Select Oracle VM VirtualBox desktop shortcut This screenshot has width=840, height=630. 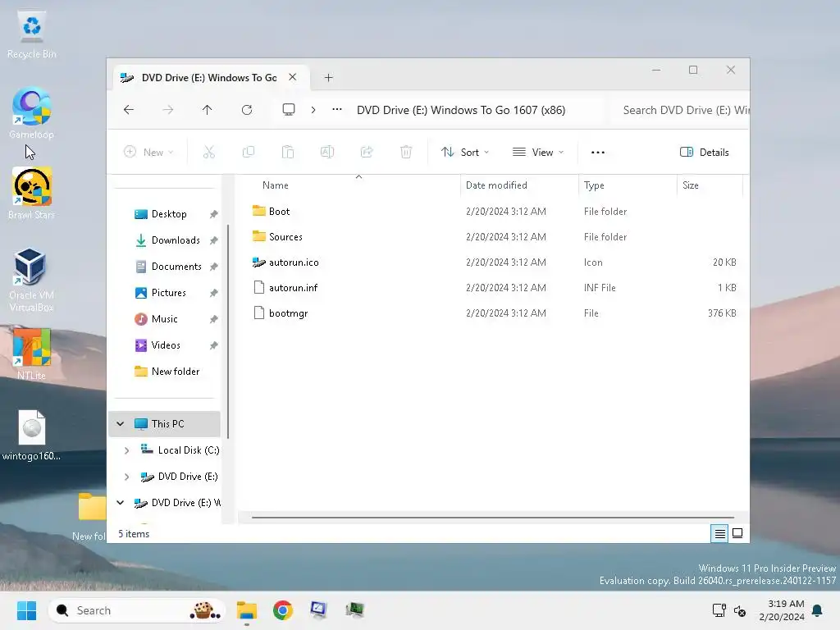point(31,280)
